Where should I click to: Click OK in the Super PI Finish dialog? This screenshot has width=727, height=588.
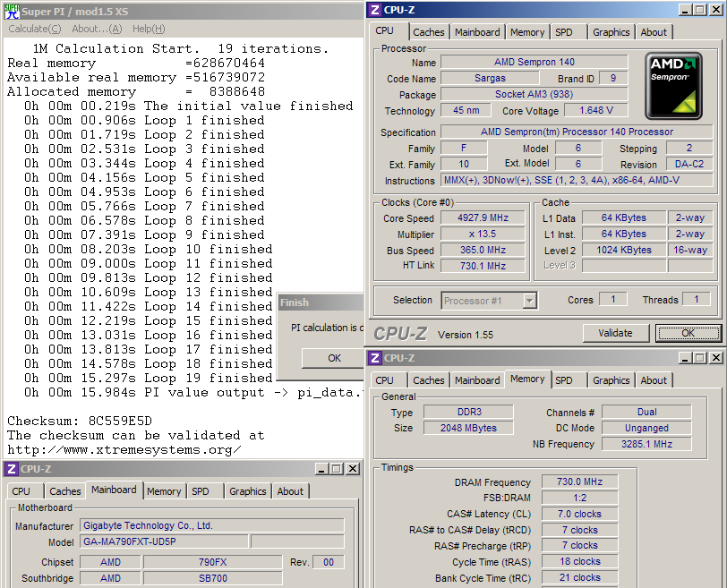(334, 358)
